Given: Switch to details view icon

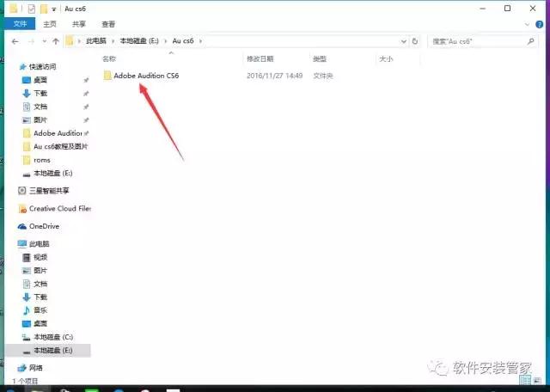Looking at the screenshot, I should (x=525, y=380).
